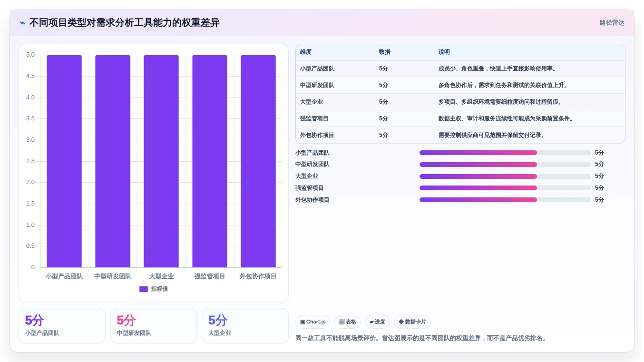Click the 小型产品团队 chart bar
Screen dimensions: 644x362
click(64, 161)
